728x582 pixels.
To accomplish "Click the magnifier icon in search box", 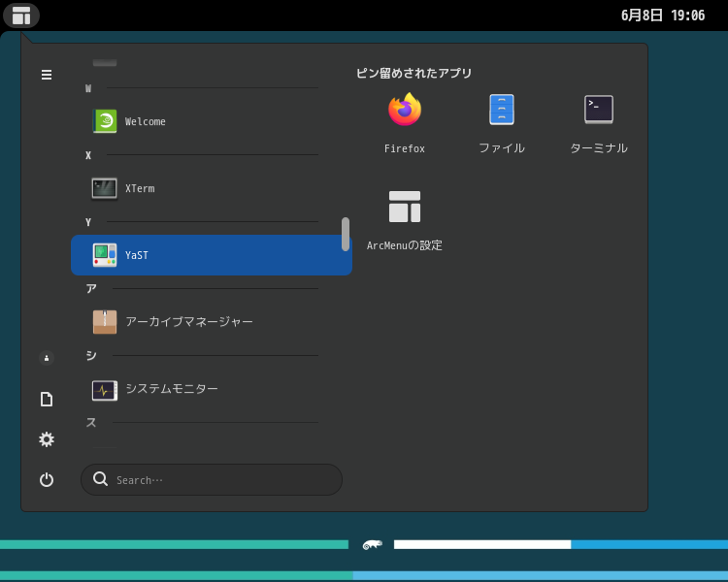I will coord(100,479).
